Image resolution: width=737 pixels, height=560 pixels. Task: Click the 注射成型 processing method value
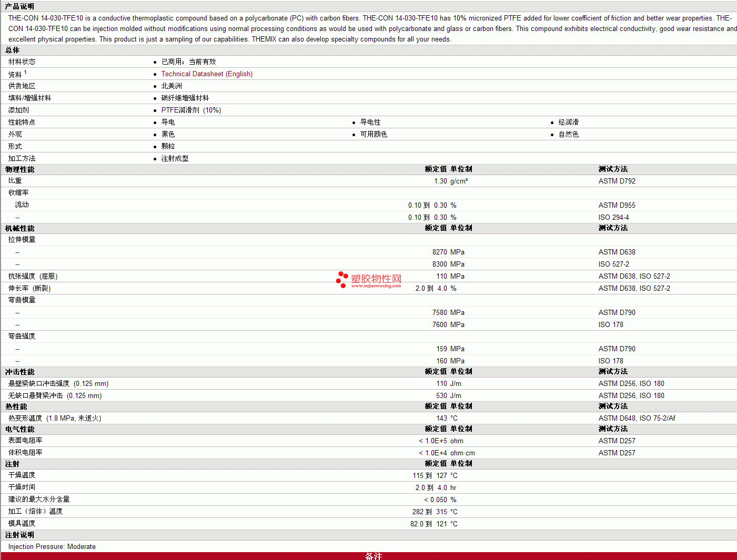[175, 159]
